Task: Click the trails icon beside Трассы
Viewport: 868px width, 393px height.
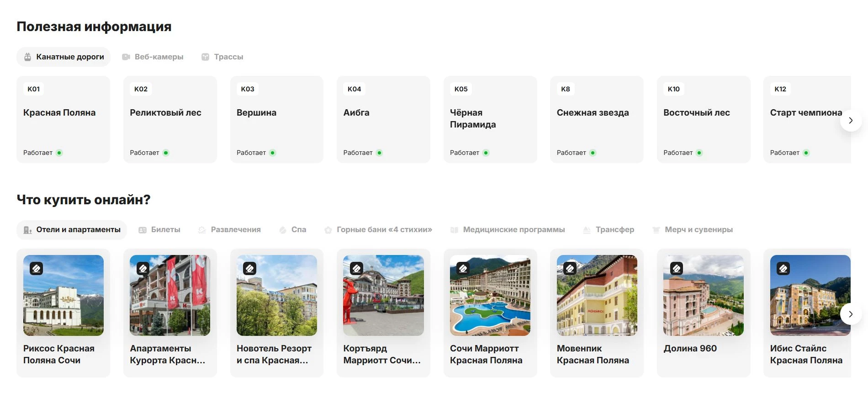Action: coord(206,57)
